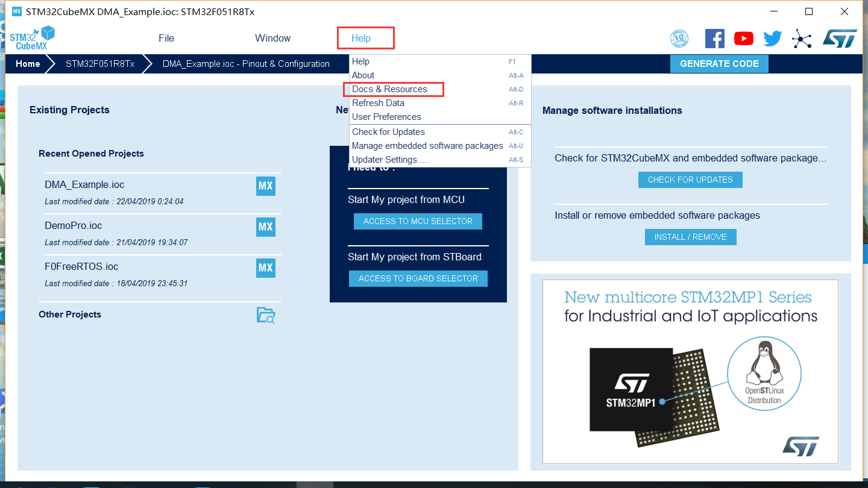
Task: Click the ST logo at top right
Action: (840, 38)
